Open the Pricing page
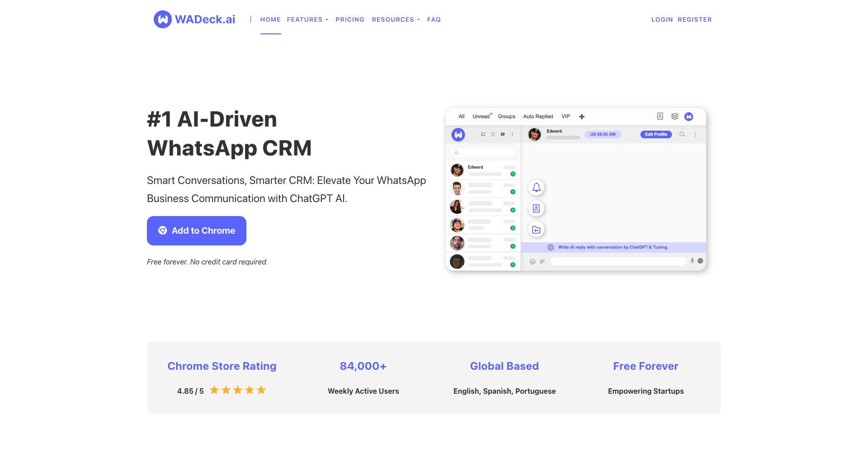This screenshot has height=457, width=868. pyautogui.click(x=350, y=19)
